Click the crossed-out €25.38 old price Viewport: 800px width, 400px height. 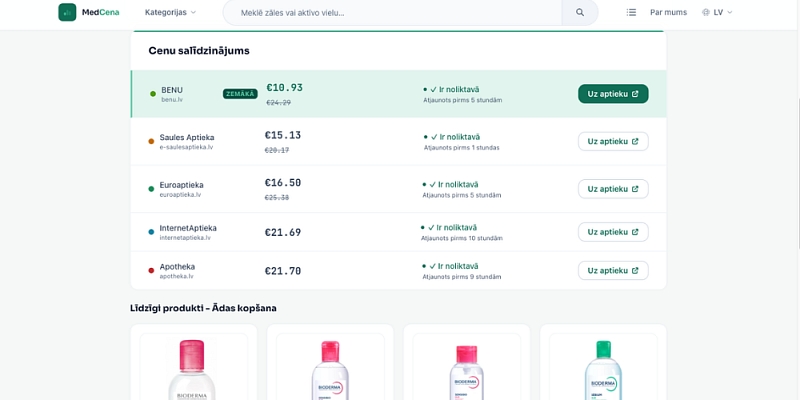(x=277, y=197)
